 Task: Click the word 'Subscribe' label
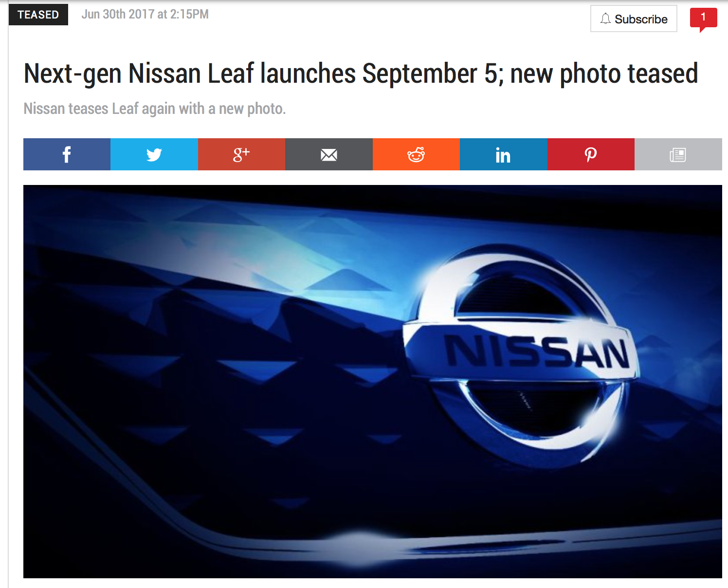(641, 19)
